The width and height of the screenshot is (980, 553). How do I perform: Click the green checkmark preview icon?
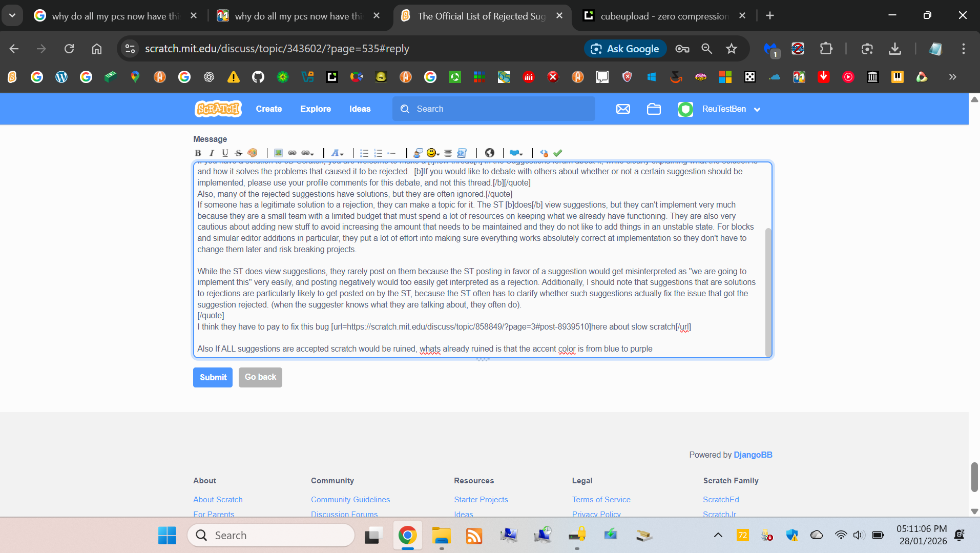[558, 153]
